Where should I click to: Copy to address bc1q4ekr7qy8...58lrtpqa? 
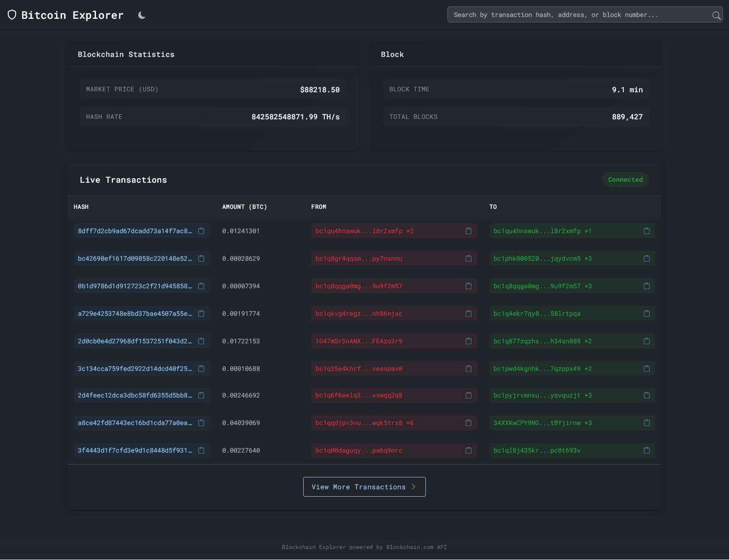[647, 314]
